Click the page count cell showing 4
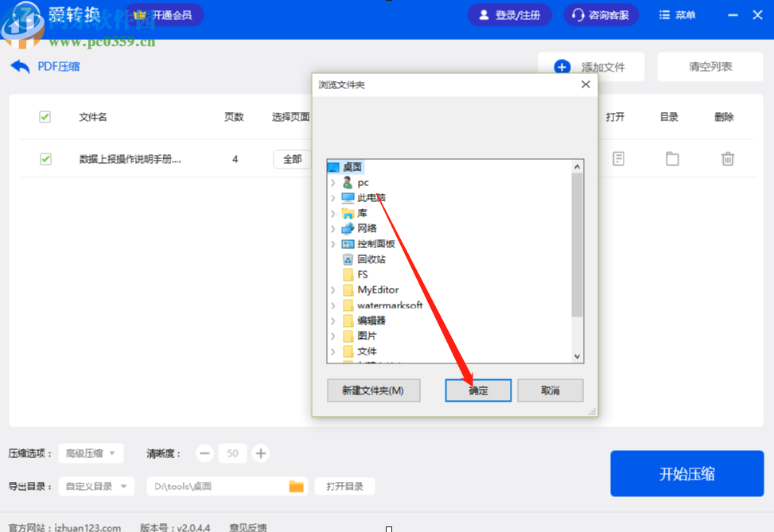Screen dimensions: 774x532 click(235, 159)
